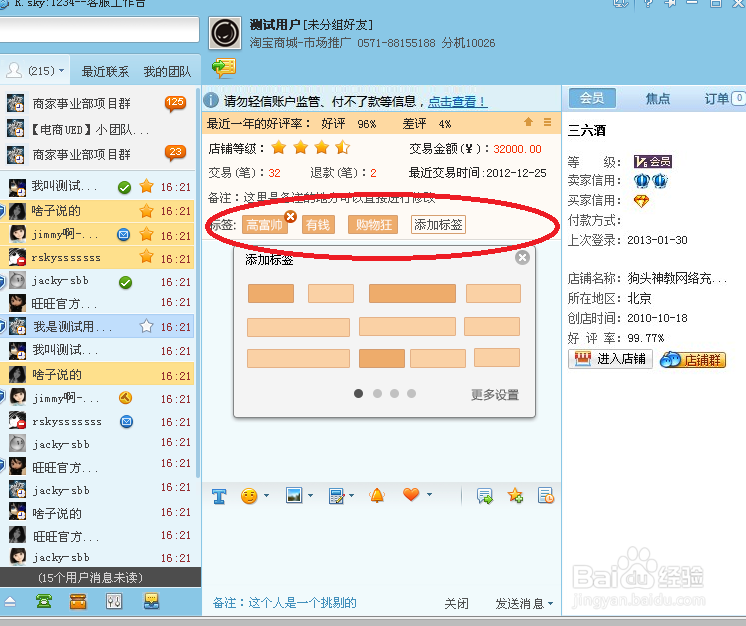Click the 店铺群 shop group icon button
This screenshot has height=626, width=746.
[693, 360]
